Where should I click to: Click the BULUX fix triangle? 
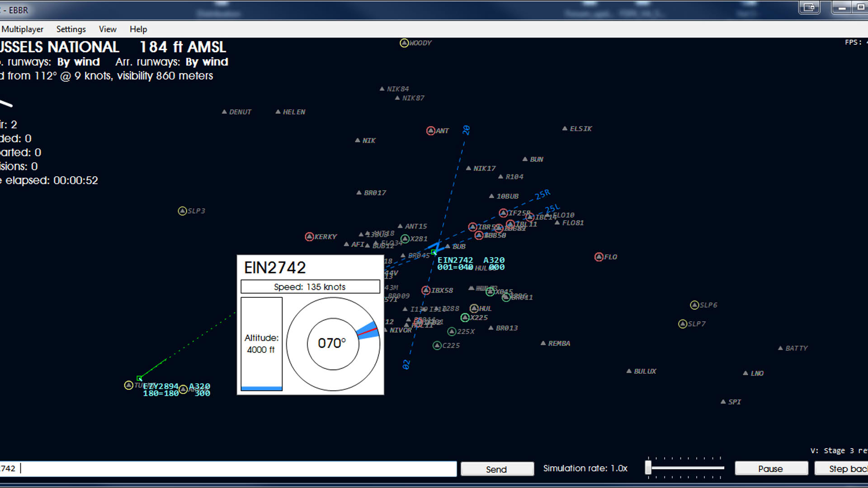[x=629, y=371]
